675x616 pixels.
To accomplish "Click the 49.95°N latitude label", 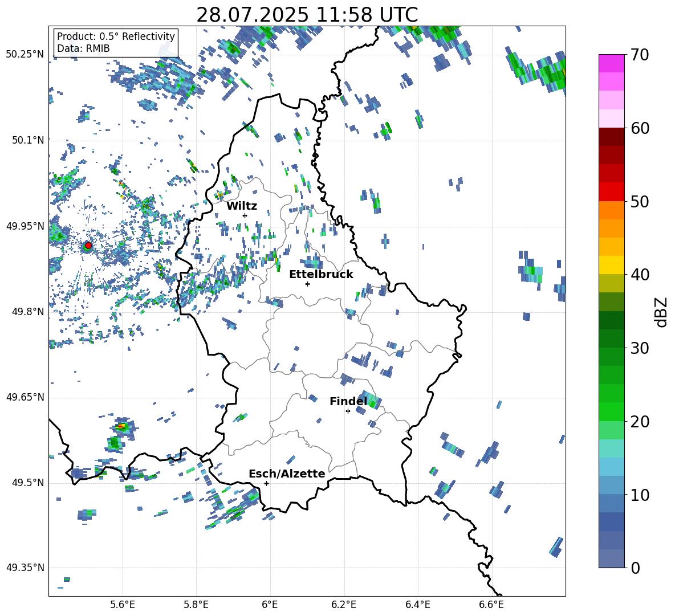I will click(25, 226).
